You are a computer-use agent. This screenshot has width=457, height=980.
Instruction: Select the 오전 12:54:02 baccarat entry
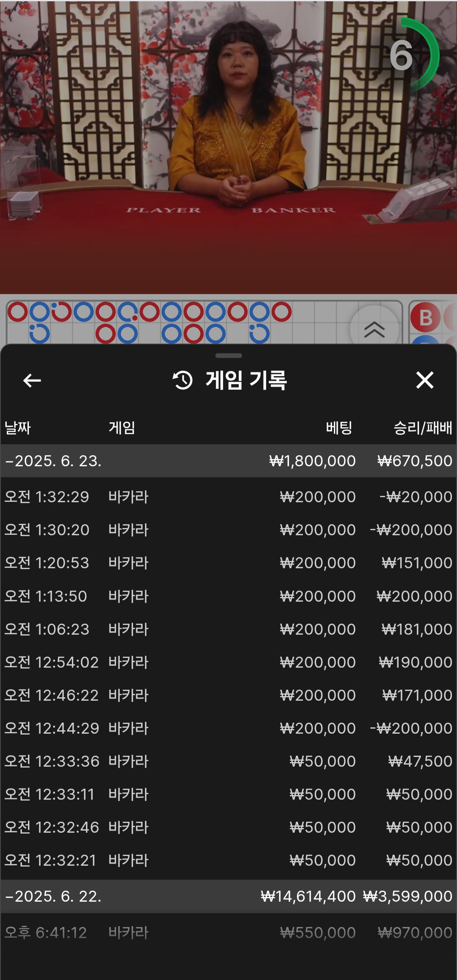coord(228,662)
